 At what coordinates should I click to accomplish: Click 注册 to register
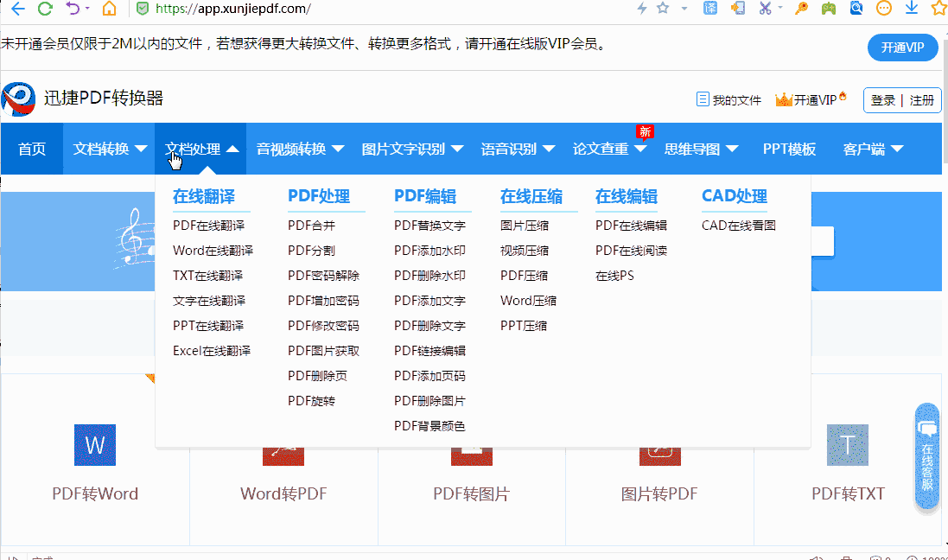922,100
